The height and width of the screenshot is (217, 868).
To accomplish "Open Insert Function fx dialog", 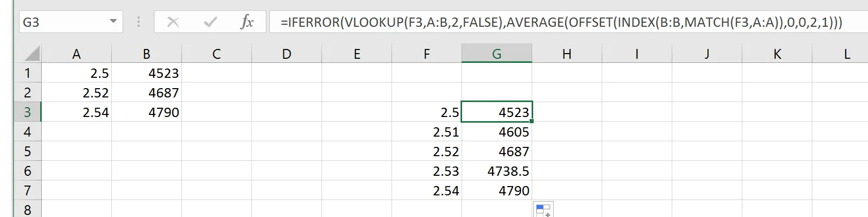I will (247, 22).
